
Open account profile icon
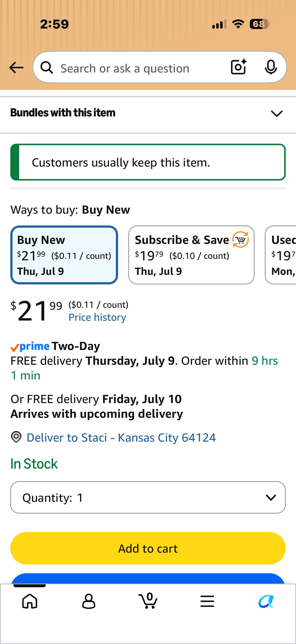coord(89,601)
